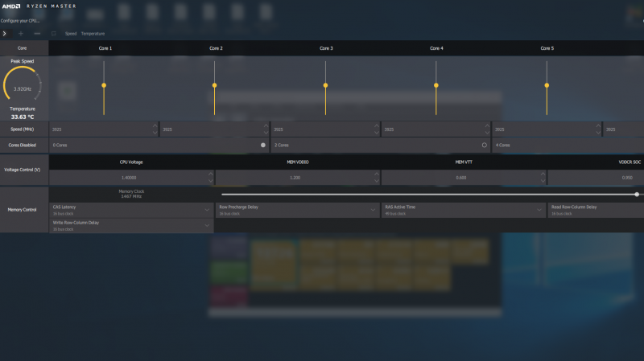Image resolution: width=644 pixels, height=361 pixels.
Task: Open the RAS Active Time dropdown
Action: click(539, 210)
